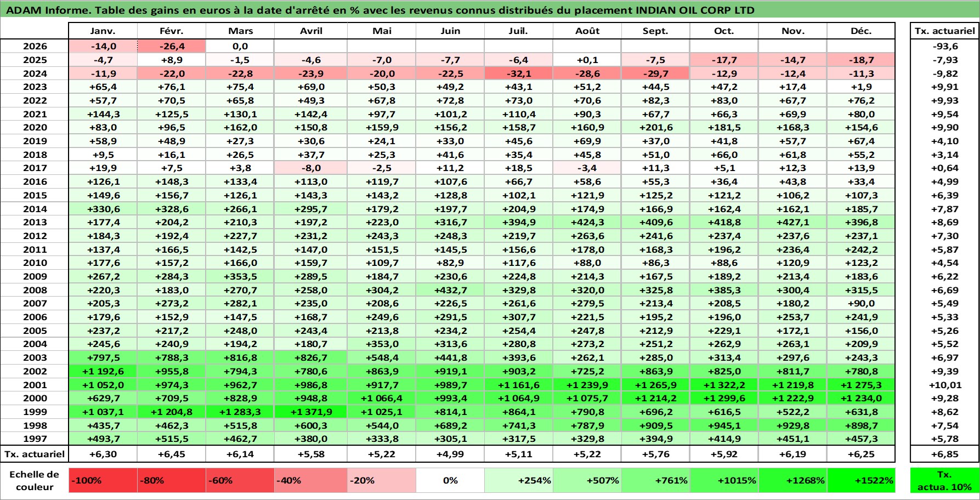Click the overall actuarial rate value +6,85
Screen dimensions: 980x500
944,454
